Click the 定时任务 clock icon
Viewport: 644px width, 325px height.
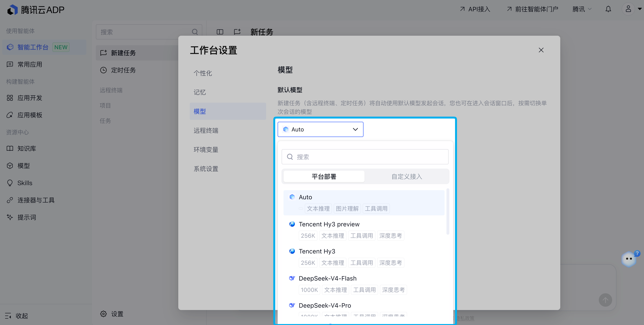click(103, 70)
